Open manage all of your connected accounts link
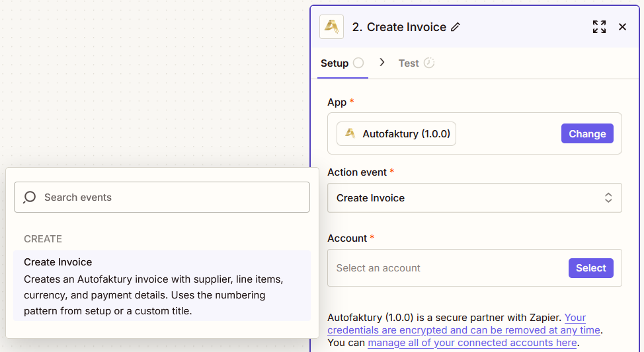This screenshot has width=644, height=352. (x=472, y=343)
